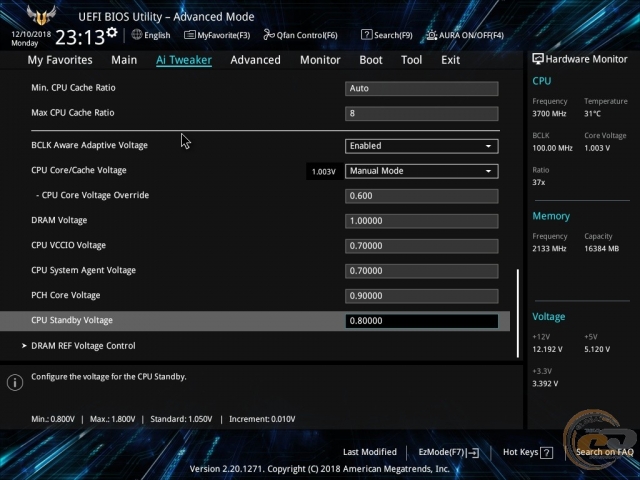Viewport: 640px width, 480px height.
Task: Click the Last Modified button
Action: click(x=370, y=452)
